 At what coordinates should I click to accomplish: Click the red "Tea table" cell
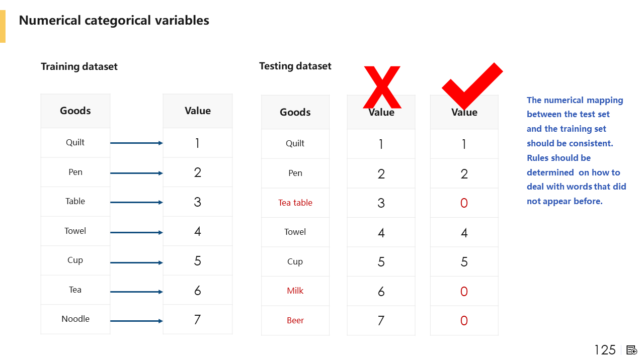(295, 203)
